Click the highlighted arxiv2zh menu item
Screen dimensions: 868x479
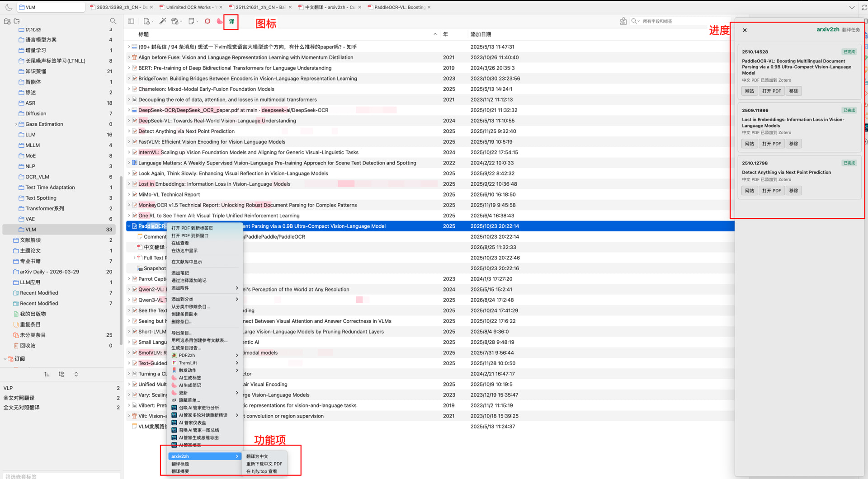(205, 456)
